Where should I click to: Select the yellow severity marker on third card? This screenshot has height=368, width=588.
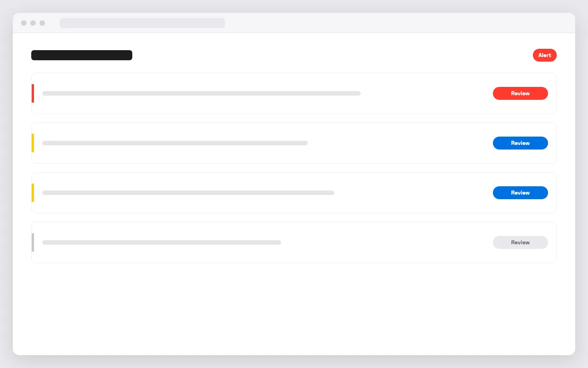pyautogui.click(x=33, y=193)
